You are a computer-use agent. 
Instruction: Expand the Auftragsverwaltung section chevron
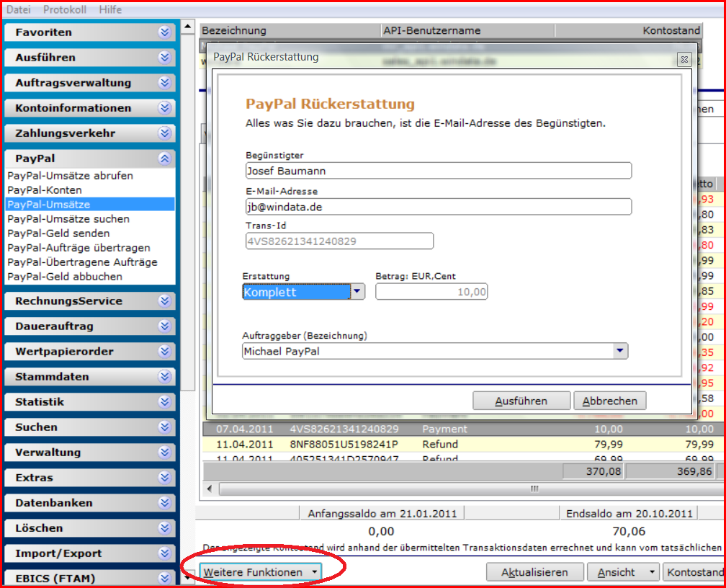[164, 82]
